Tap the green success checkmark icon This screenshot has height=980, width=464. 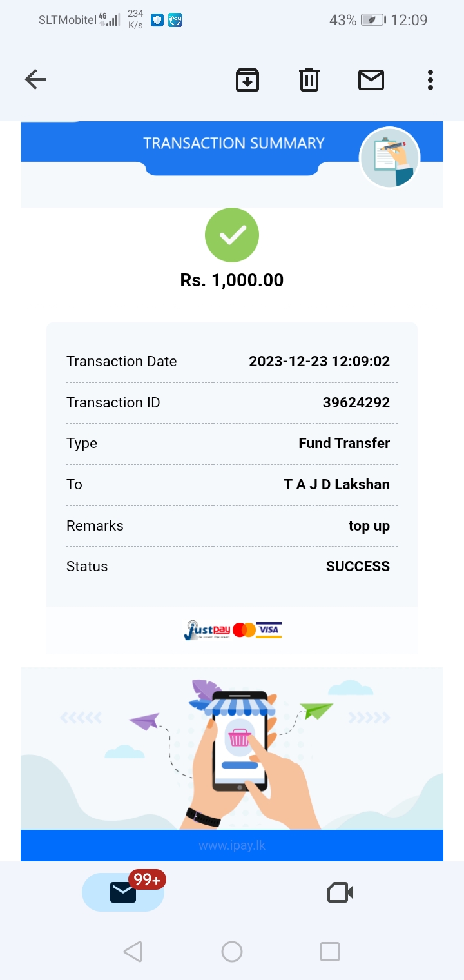click(x=232, y=235)
